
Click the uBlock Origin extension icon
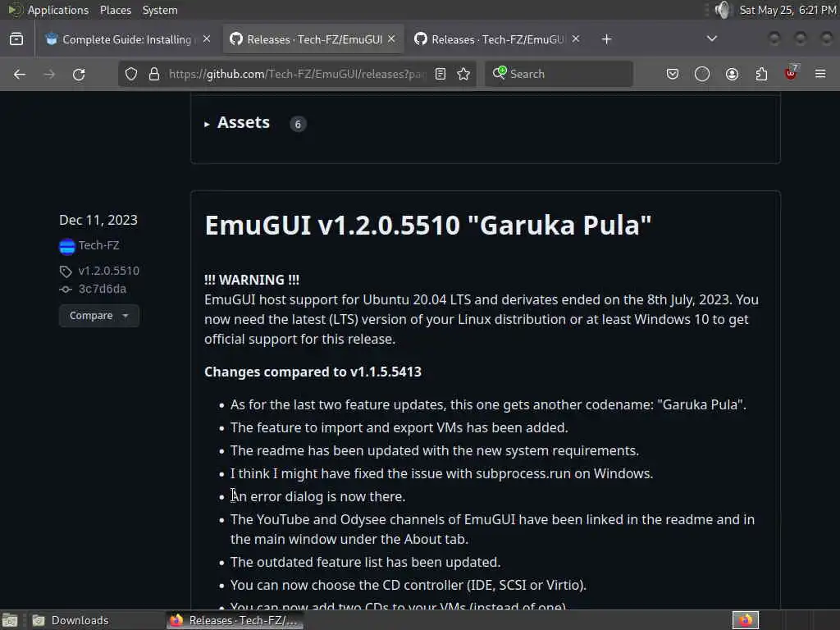tap(792, 73)
